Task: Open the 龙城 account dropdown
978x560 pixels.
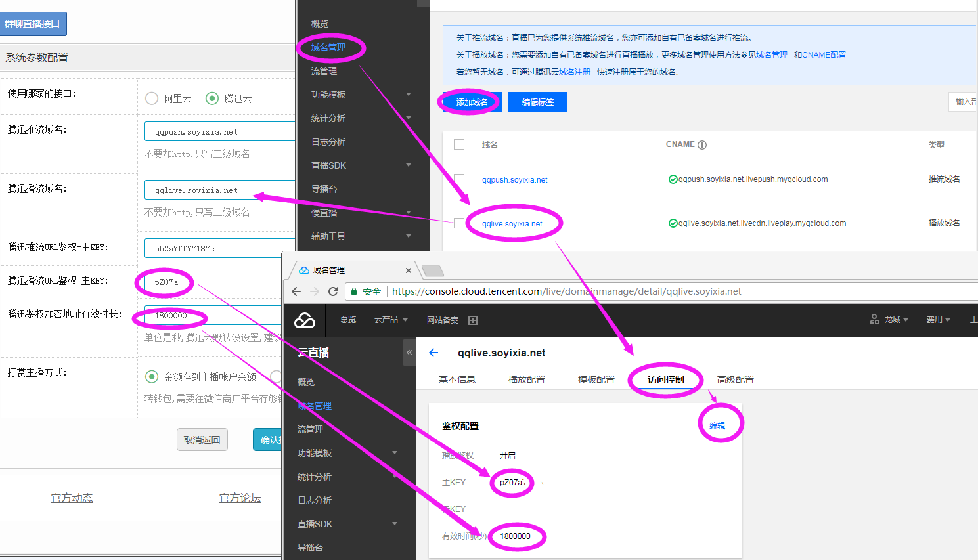Action: click(890, 320)
